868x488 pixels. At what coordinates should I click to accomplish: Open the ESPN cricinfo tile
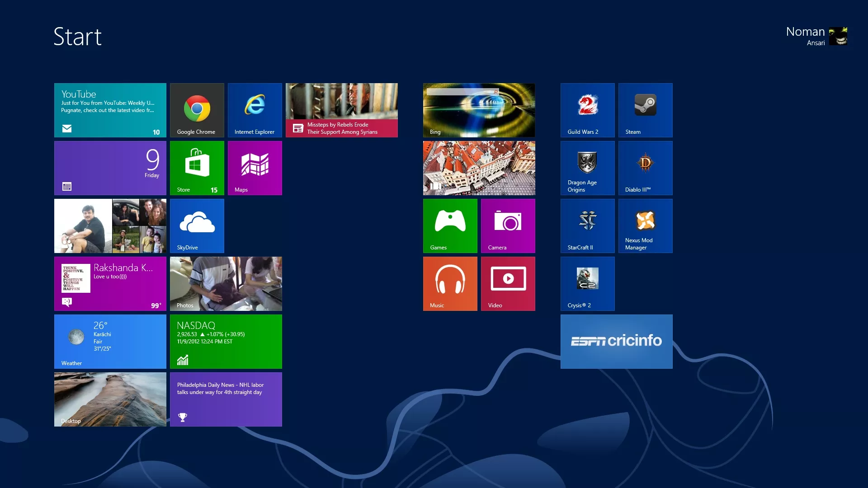tap(617, 342)
